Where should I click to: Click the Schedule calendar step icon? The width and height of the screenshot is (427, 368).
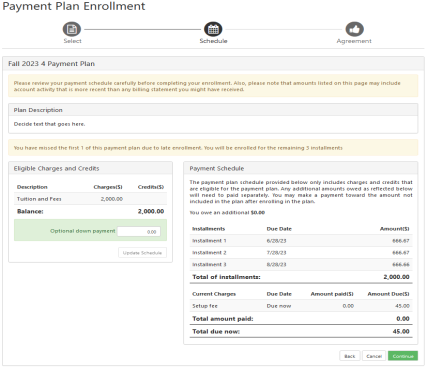coord(213,29)
